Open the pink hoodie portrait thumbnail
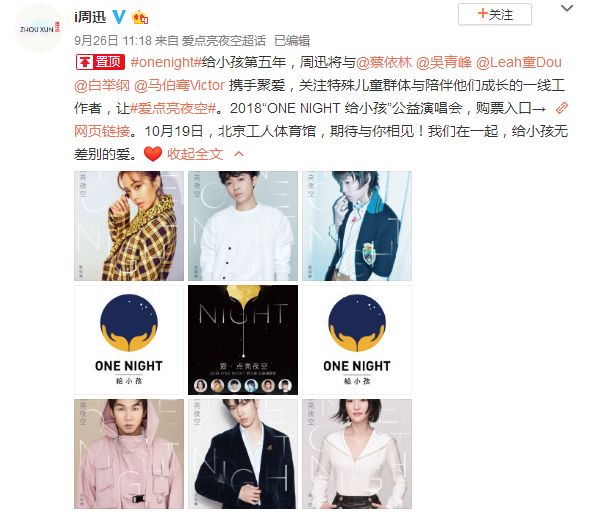The width and height of the screenshot is (594, 517). pyautogui.click(x=129, y=454)
